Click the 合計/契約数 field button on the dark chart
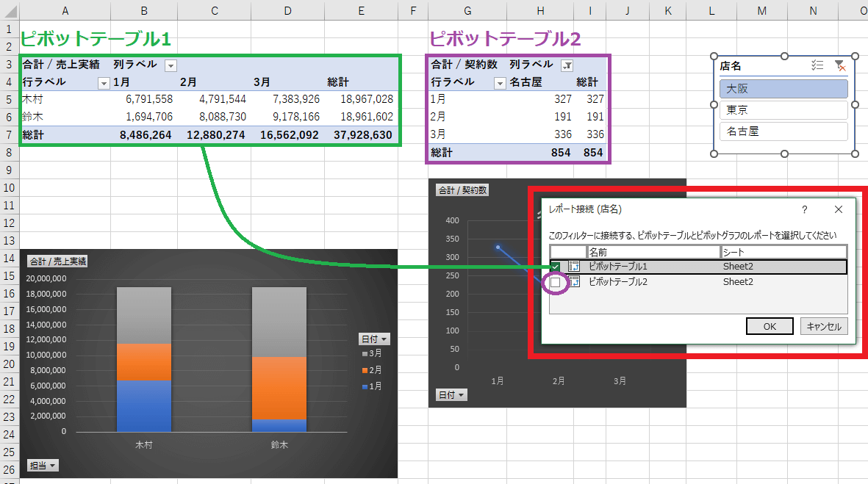 [464, 189]
